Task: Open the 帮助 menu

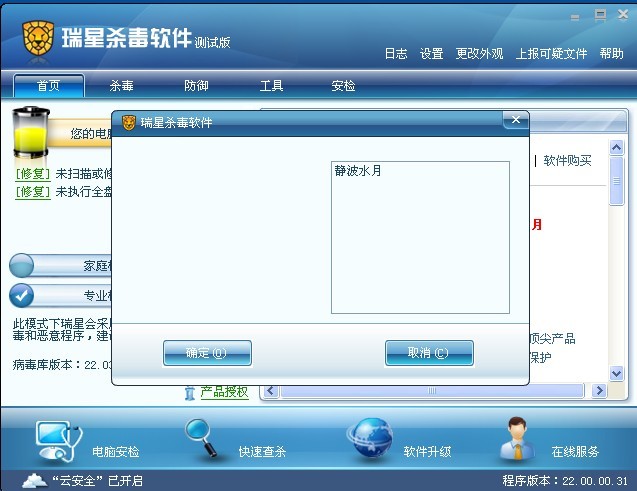Action: click(611, 54)
